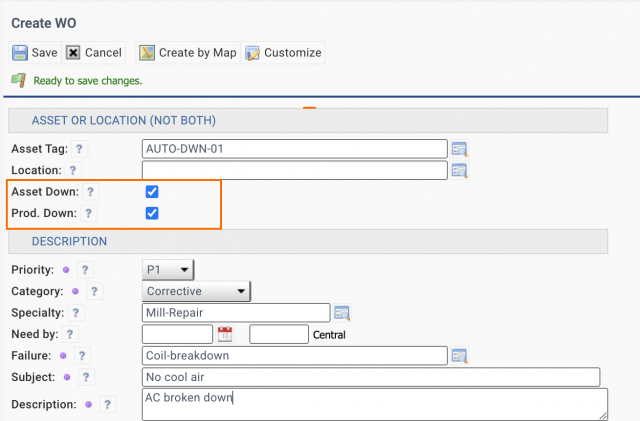Open the Specialty lookup icon
This screenshot has height=421, width=640.
coord(342,313)
